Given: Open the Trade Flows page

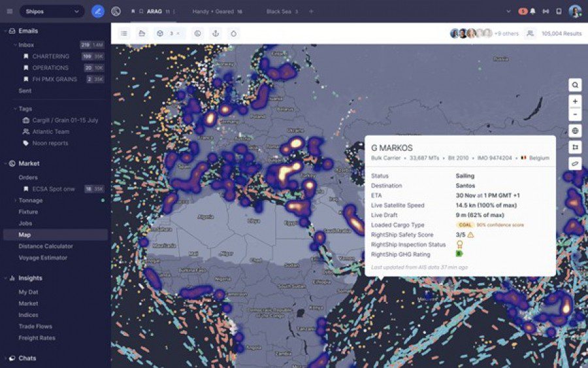Looking at the screenshot, I should pyautogui.click(x=35, y=326).
